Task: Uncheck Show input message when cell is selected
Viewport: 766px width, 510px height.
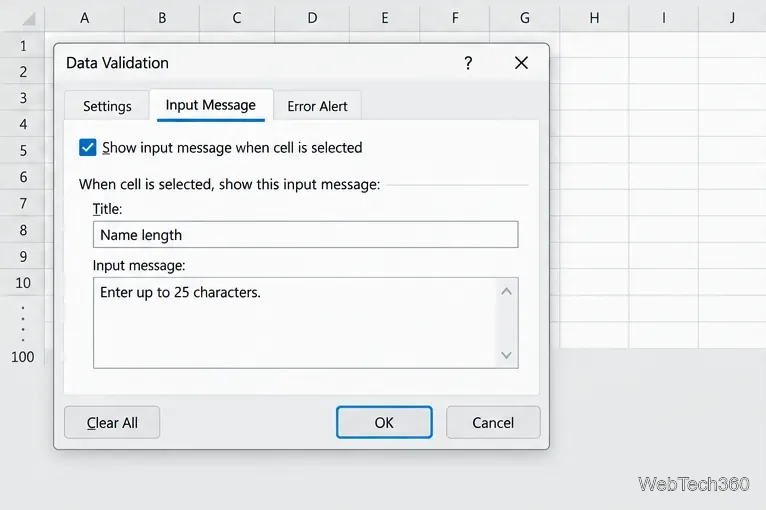Action: 87,148
